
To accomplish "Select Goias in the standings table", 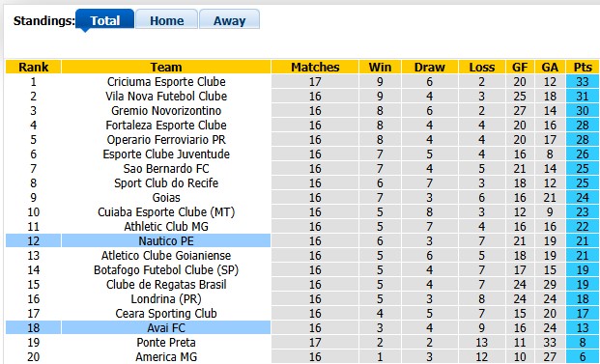I will [166, 197].
